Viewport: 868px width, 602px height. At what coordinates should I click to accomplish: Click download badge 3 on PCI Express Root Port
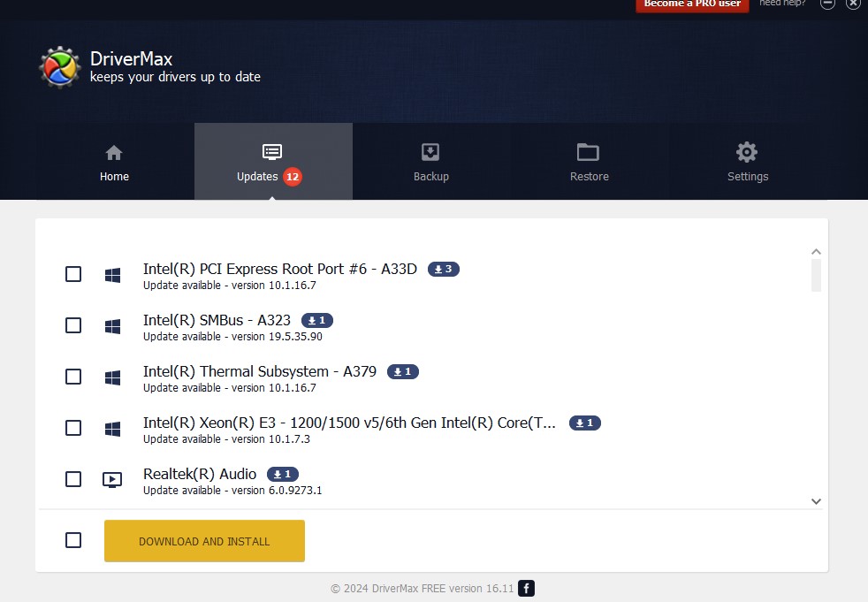(444, 269)
